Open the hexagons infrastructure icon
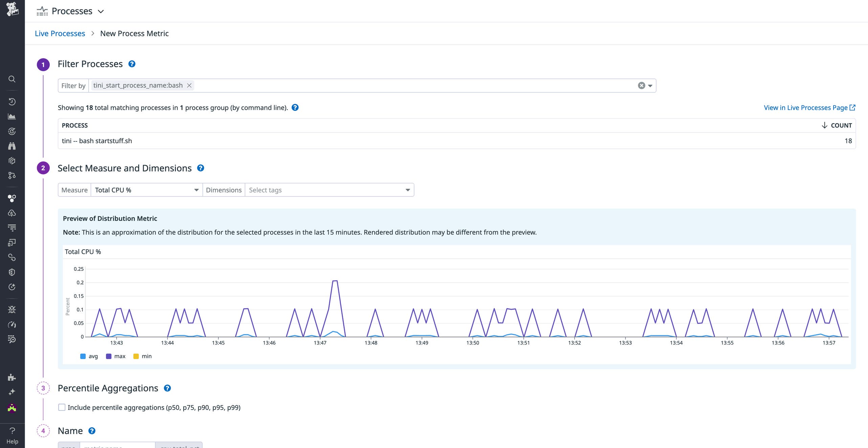Image resolution: width=868 pixels, height=448 pixels. click(x=12, y=198)
